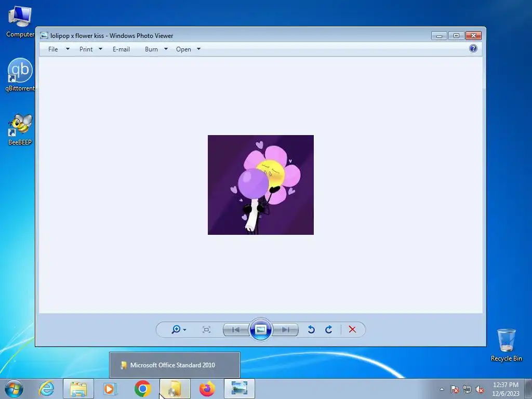Rotate the image counterclockwise
Screen dimensions: 532x399
coord(311,329)
